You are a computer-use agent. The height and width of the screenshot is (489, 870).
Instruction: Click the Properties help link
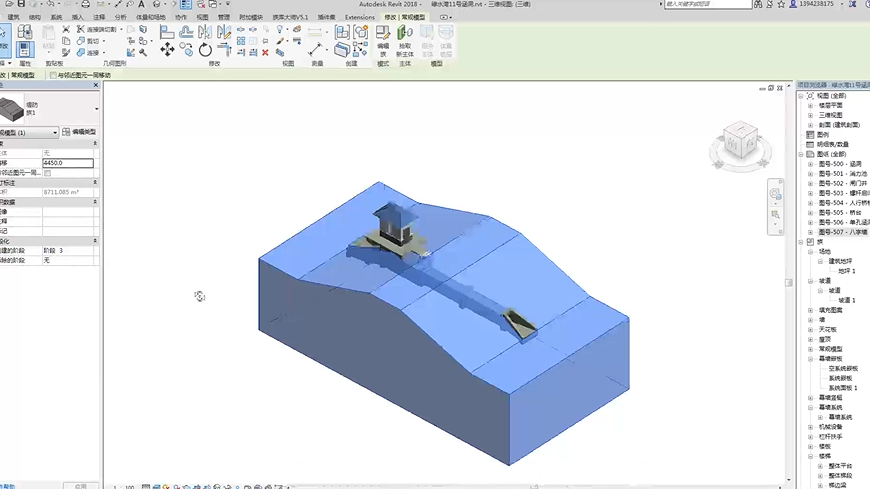pyautogui.click(x=8, y=486)
